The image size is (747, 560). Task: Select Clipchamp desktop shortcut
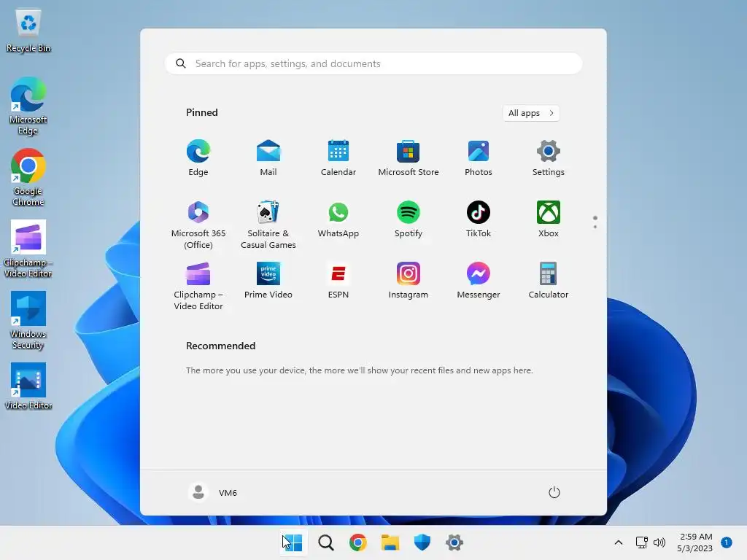click(x=28, y=249)
